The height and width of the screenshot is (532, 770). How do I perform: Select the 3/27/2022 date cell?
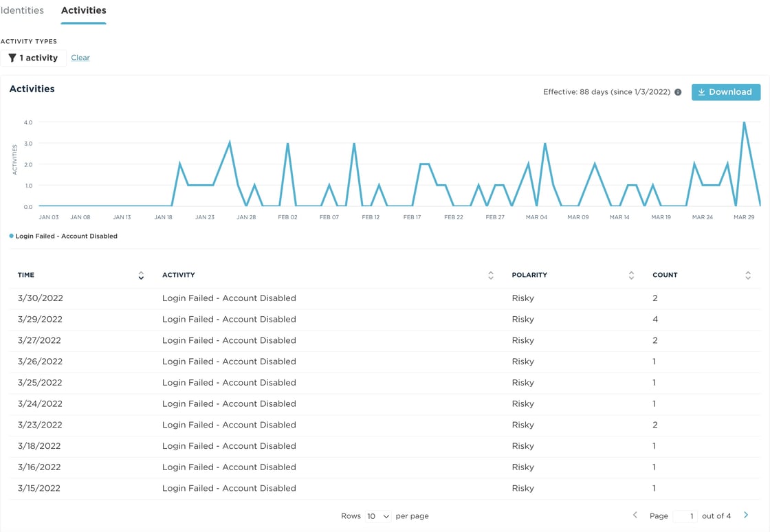pyautogui.click(x=39, y=341)
